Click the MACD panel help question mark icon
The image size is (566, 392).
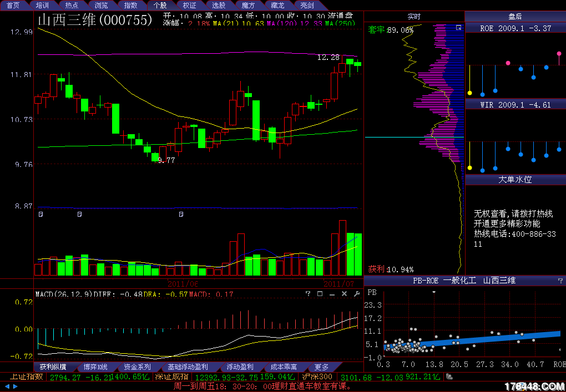[309, 294]
